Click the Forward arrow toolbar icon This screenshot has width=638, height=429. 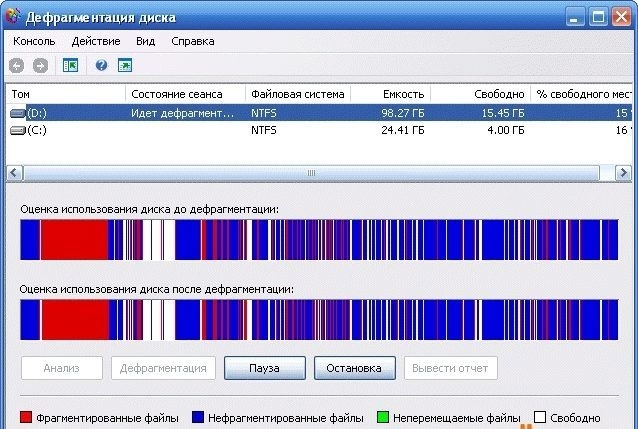pyautogui.click(x=40, y=66)
